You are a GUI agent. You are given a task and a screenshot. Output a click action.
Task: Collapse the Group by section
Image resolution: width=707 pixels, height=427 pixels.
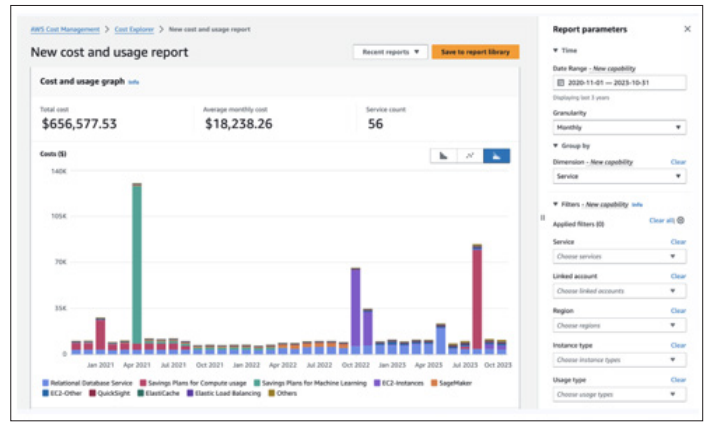click(556, 146)
